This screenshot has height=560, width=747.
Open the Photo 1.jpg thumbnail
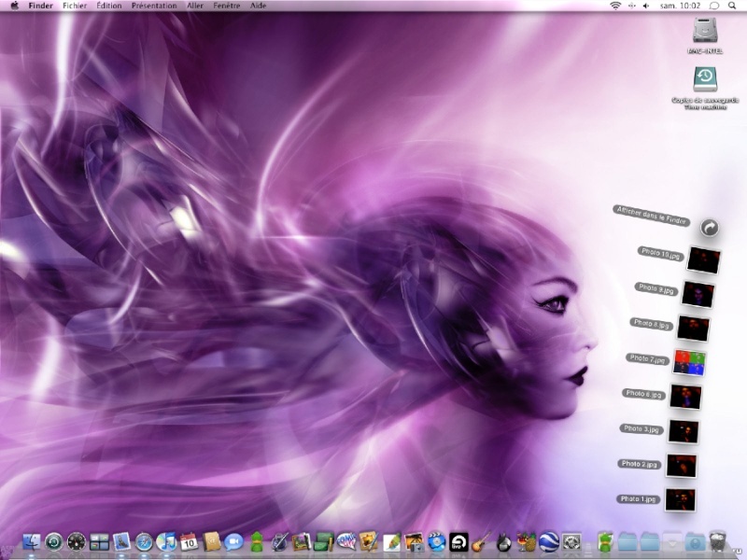click(x=680, y=500)
